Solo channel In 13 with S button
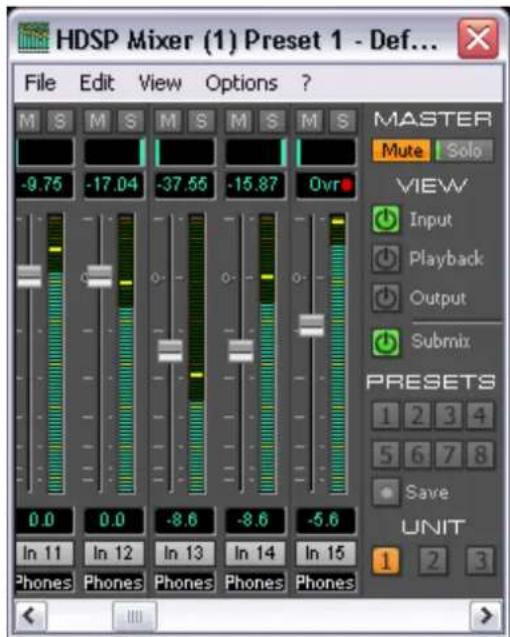This screenshot has height=637, width=510. point(201,121)
